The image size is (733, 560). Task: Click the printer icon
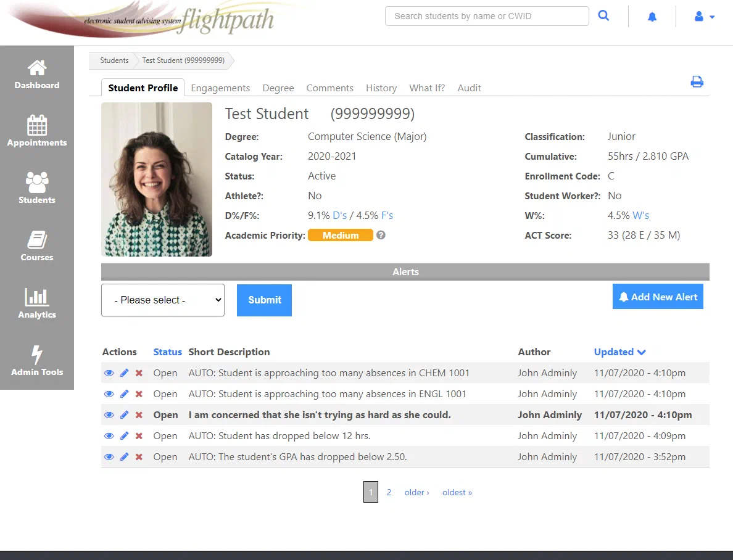pos(697,82)
